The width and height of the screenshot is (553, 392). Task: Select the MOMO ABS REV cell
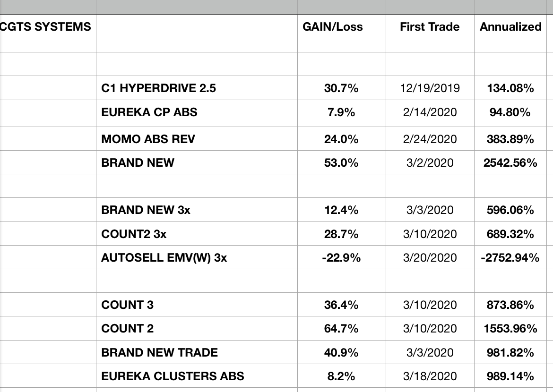pos(148,139)
